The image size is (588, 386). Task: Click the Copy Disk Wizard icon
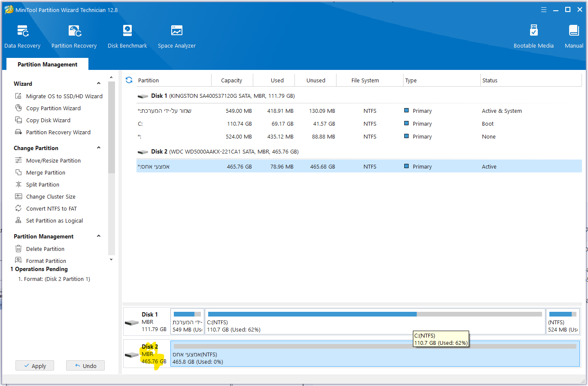point(18,120)
